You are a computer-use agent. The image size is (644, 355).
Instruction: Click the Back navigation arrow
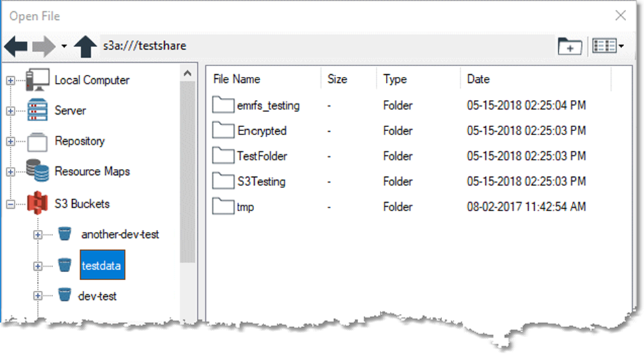[17, 46]
